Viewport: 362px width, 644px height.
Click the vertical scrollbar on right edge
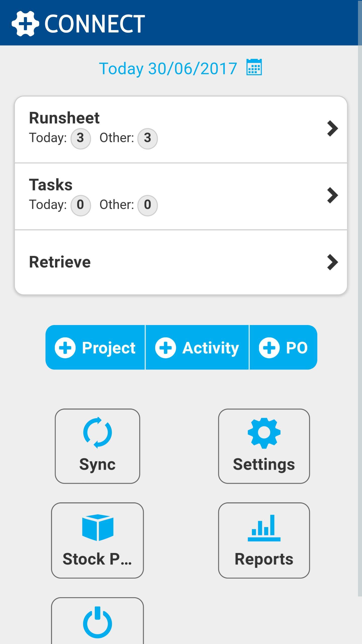click(360, 302)
